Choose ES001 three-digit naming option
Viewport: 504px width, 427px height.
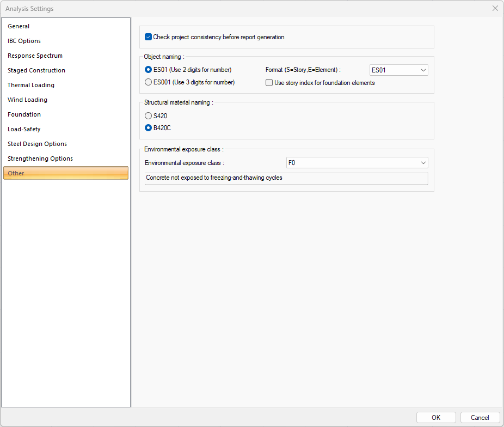(148, 82)
